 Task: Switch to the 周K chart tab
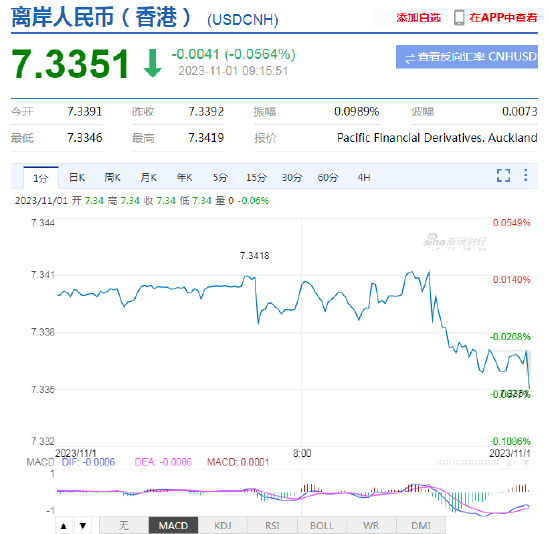point(113,178)
